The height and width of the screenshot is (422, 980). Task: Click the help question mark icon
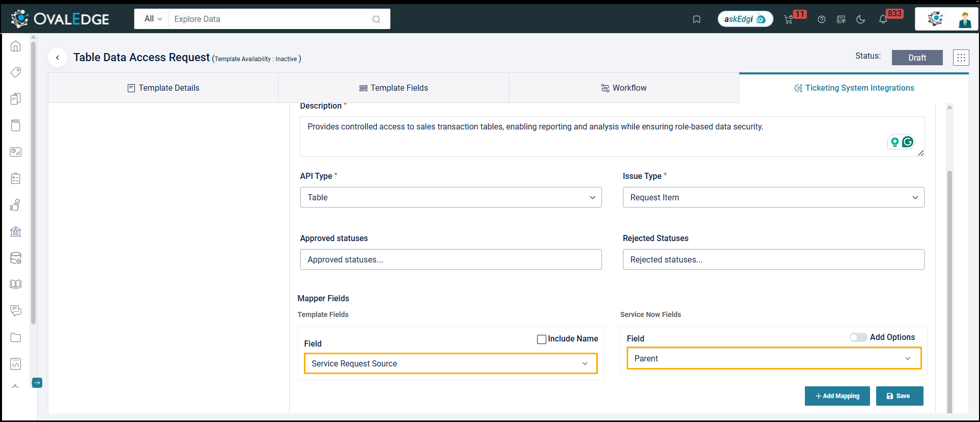[821, 19]
